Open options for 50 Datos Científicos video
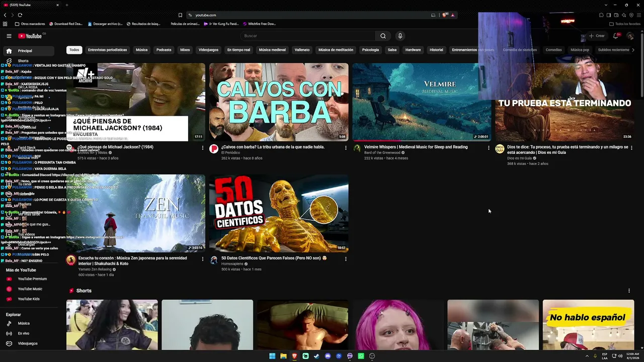644x362 pixels. 346,259
